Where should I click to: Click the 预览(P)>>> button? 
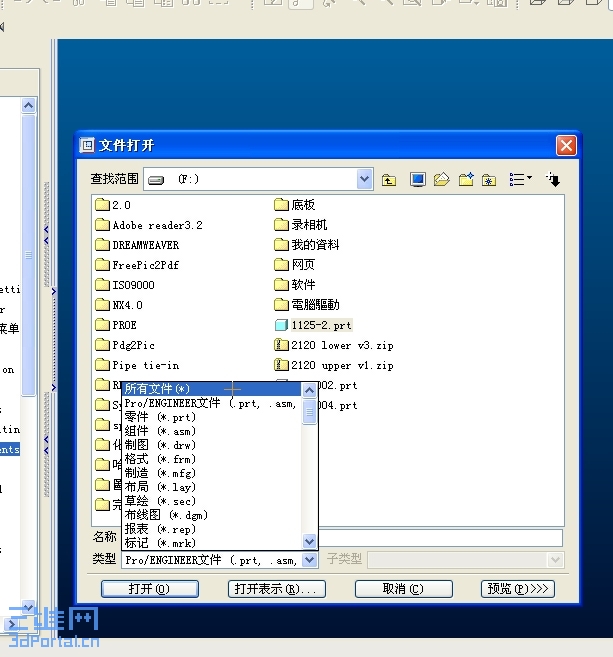518,589
